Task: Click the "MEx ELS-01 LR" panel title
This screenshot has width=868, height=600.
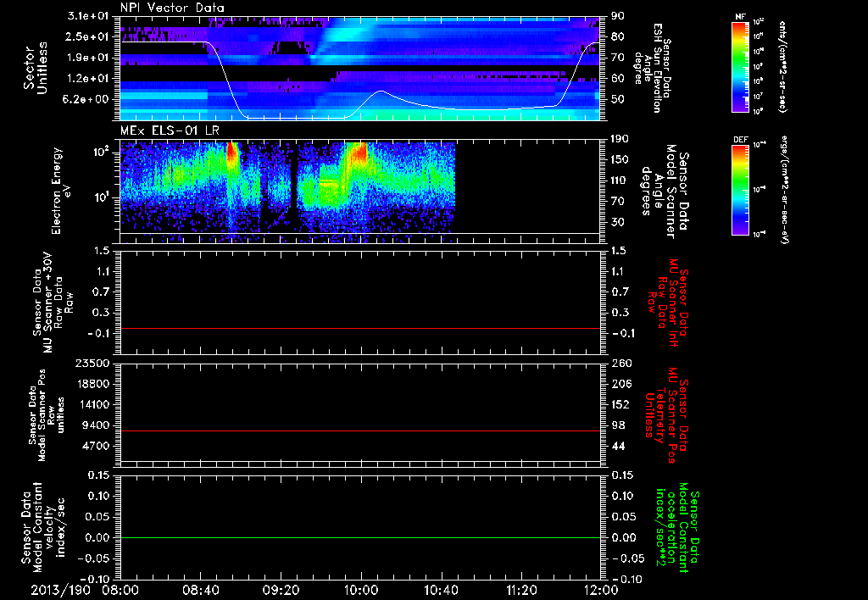Action: coord(170,131)
